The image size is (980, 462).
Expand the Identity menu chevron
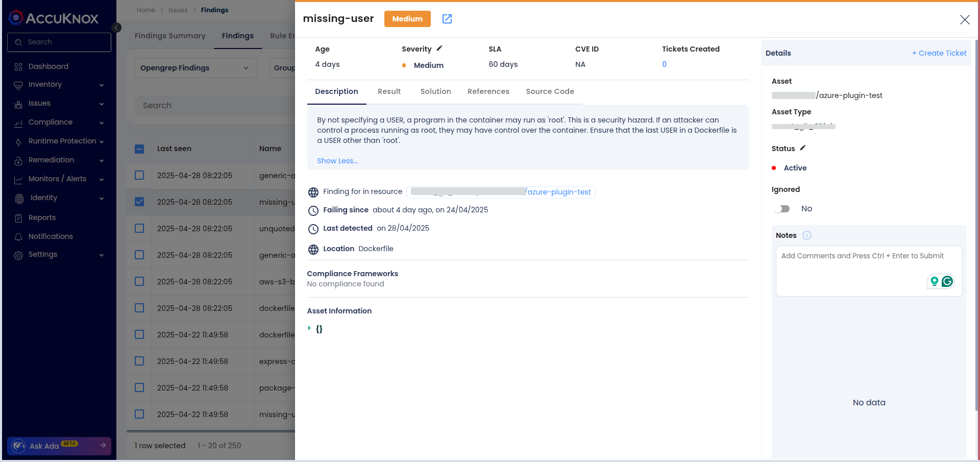(x=102, y=199)
